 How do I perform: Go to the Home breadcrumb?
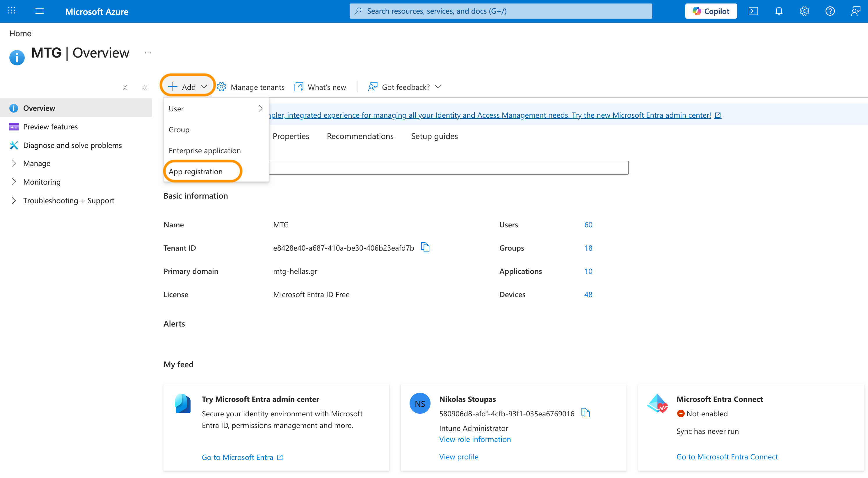(x=20, y=33)
